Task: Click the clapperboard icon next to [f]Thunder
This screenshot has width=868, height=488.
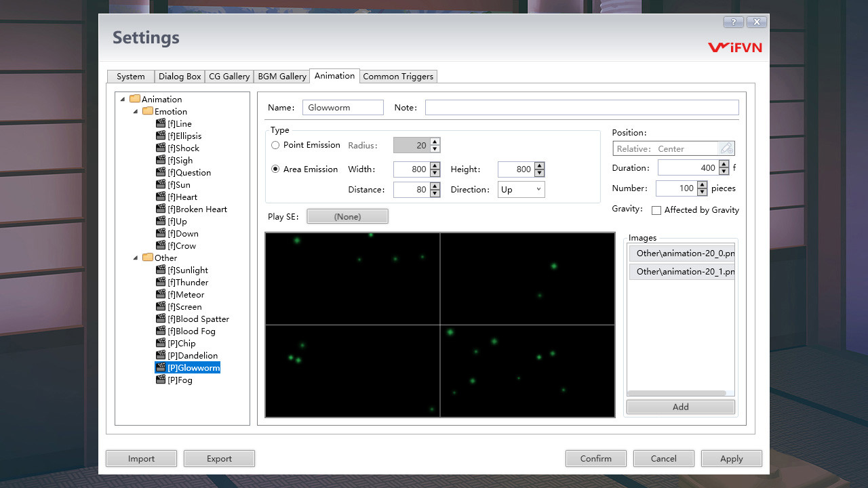Action: pos(161,282)
